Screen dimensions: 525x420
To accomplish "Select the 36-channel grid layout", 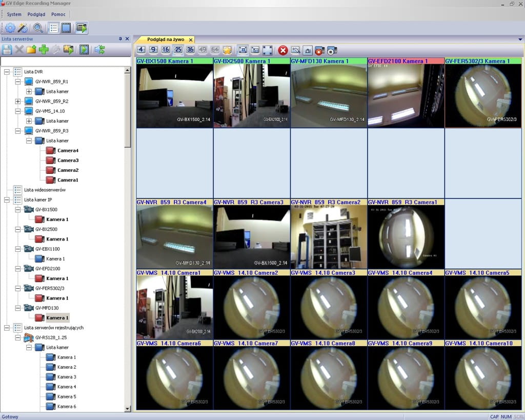I will click(190, 50).
